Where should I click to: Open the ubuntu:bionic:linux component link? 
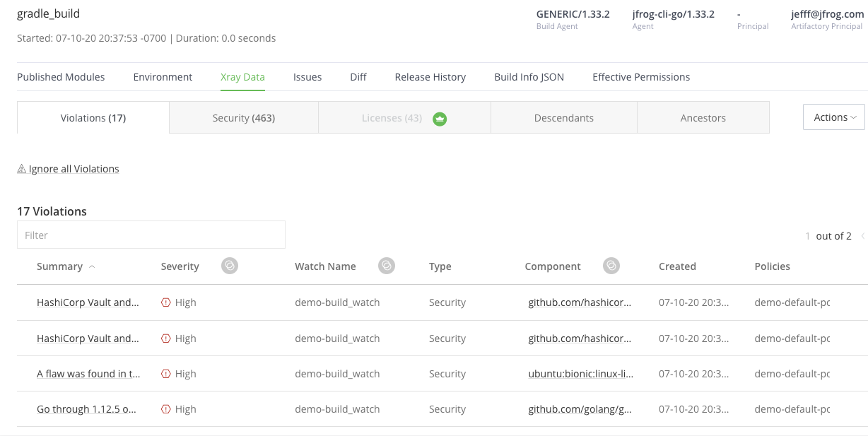coord(581,374)
